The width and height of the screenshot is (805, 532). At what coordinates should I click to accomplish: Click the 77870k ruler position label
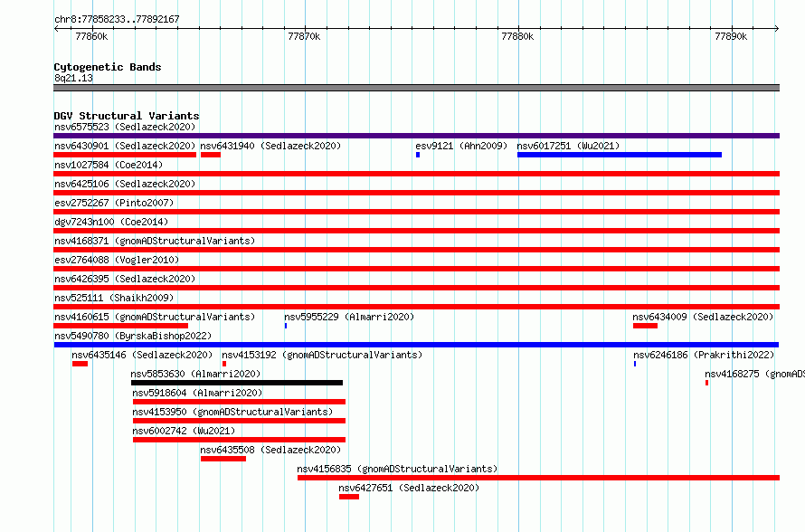pyautogui.click(x=305, y=36)
